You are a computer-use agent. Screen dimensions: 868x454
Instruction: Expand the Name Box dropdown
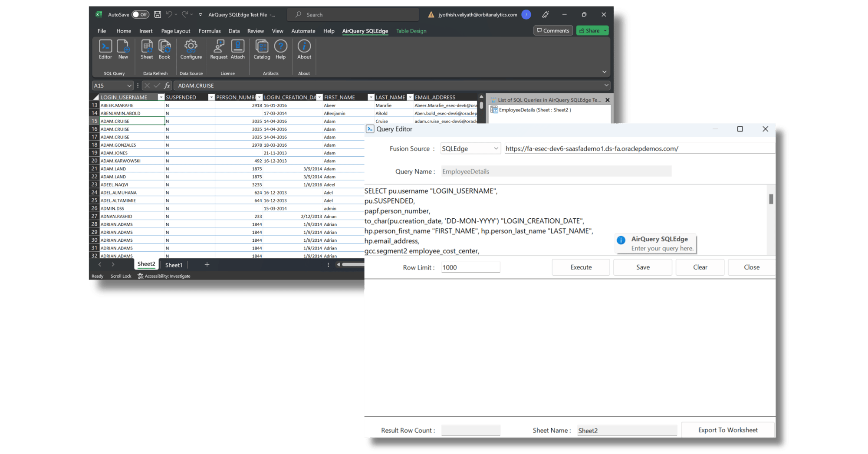129,86
